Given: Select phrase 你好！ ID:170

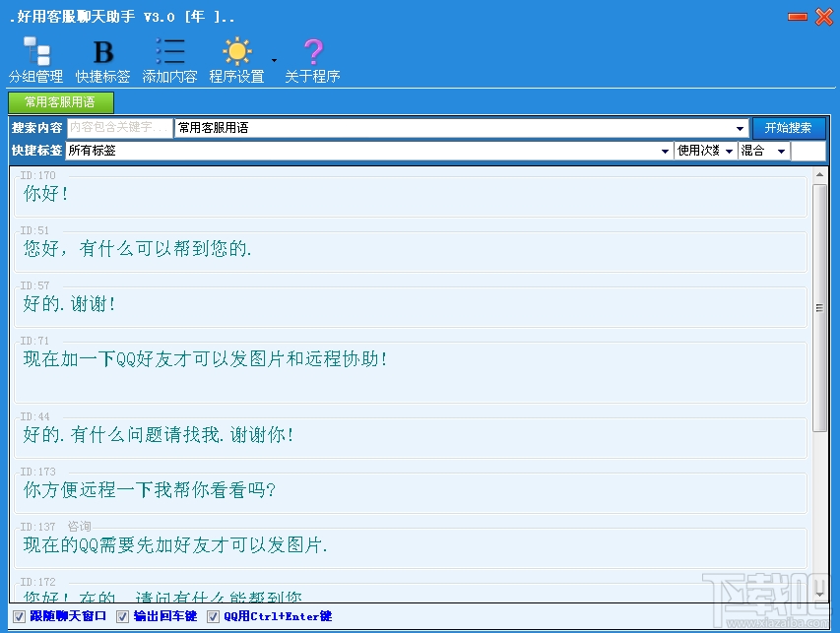Looking at the screenshot, I should [411, 195].
